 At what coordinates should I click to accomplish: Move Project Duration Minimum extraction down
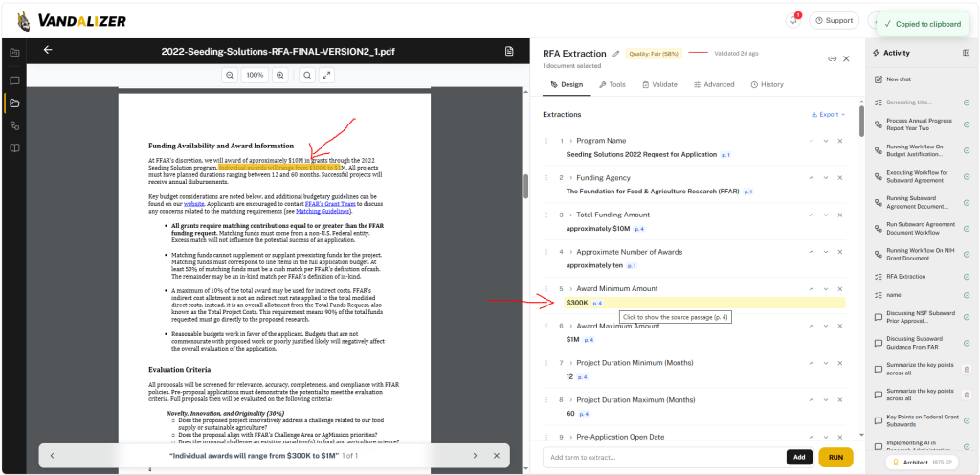pos(826,363)
